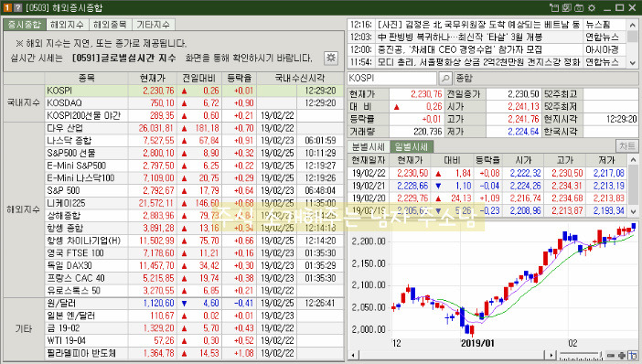This screenshot has height=364, width=642.
Task: Select the 프랑스 CAC 40 row
Action: tap(194, 278)
